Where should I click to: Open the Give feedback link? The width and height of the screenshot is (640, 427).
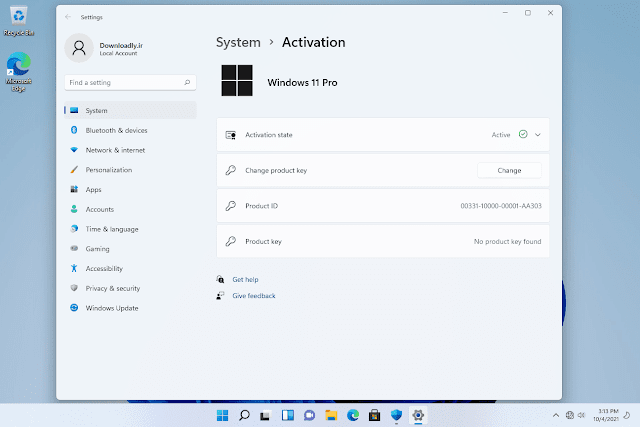[x=254, y=296]
